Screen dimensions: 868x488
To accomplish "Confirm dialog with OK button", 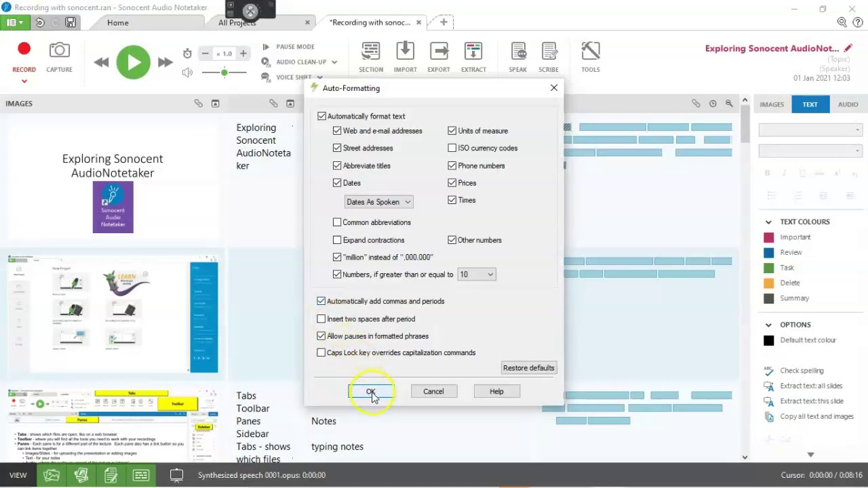I will click(x=371, y=391).
